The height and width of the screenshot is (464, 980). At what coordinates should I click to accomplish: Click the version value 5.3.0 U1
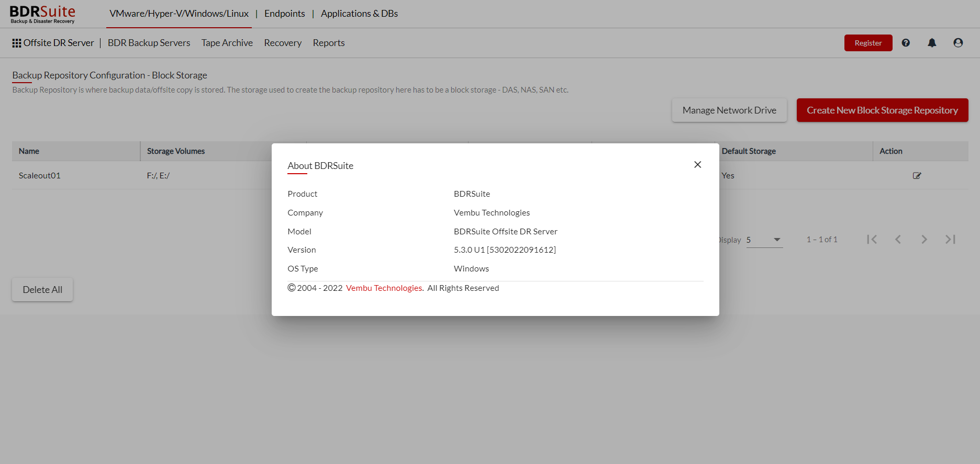(505, 250)
